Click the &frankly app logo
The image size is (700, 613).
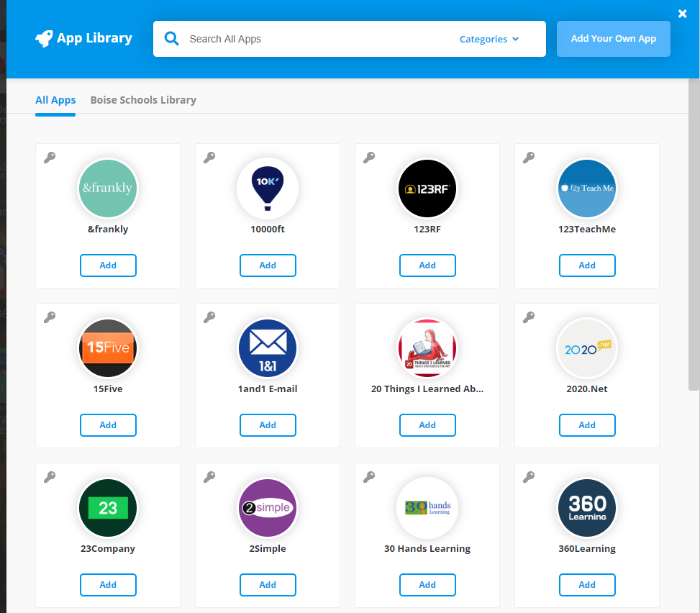[108, 189]
